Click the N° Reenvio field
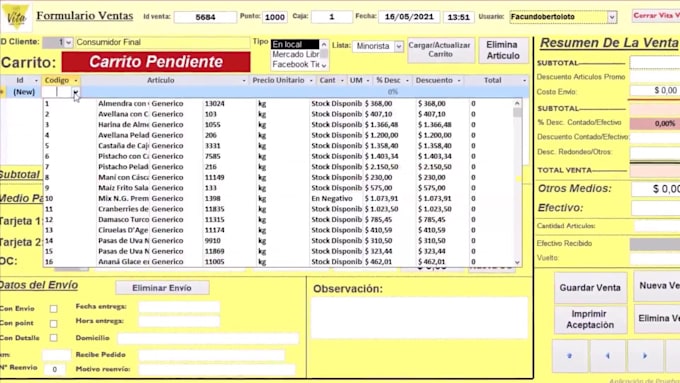 tap(54, 370)
